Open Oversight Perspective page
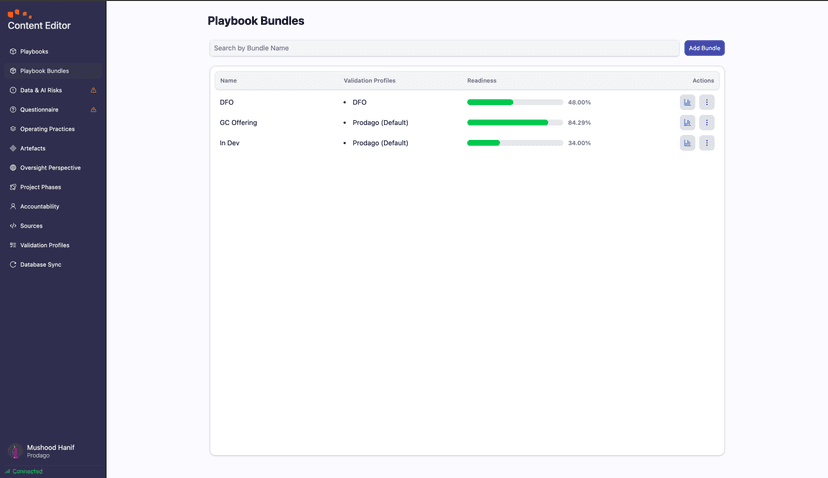Screen dimensions: 828x478 pos(50,168)
